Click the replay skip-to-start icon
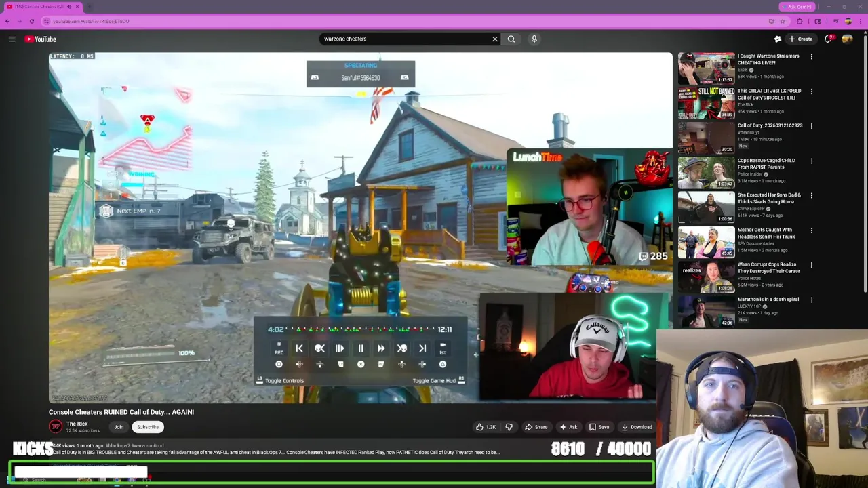This screenshot has width=868, height=488. (299, 348)
